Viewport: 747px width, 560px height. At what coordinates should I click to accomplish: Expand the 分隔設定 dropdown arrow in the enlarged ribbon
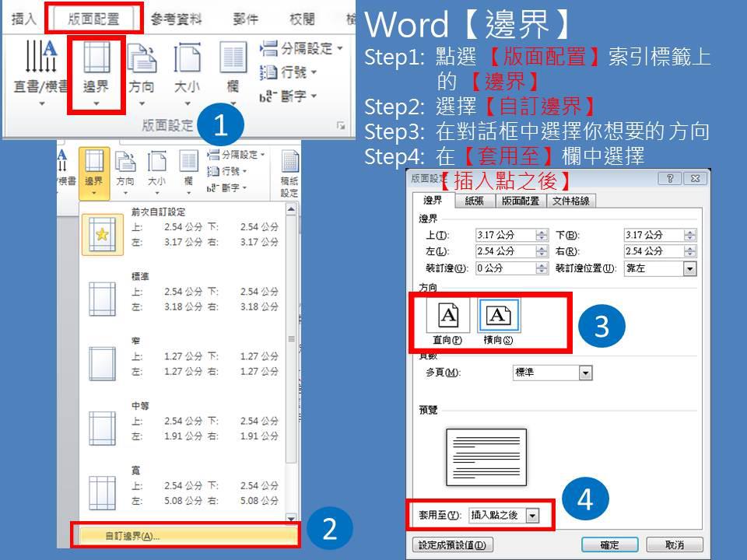[x=340, y=48]
